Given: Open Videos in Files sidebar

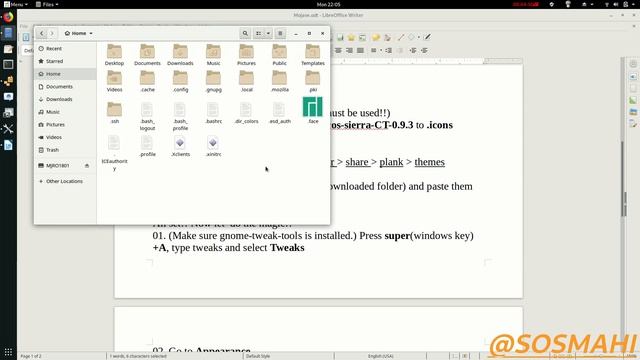Looking at the screenshot, I should tap(65, 137).
